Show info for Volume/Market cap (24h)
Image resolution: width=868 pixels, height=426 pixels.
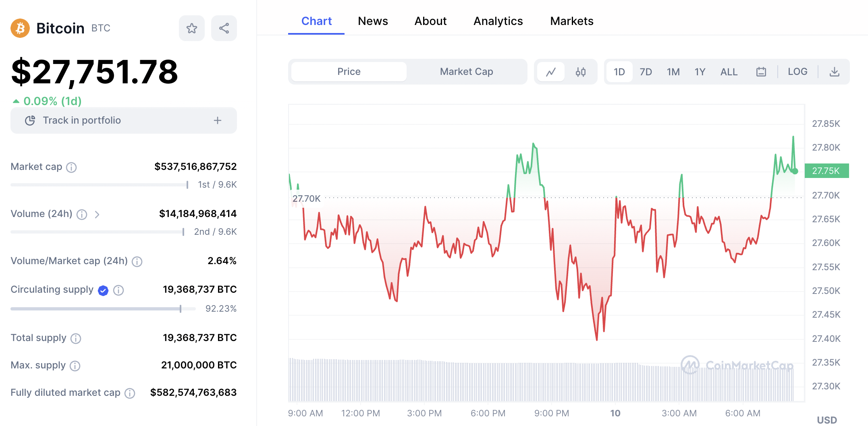pyautogui.click(x=137, y=261)
